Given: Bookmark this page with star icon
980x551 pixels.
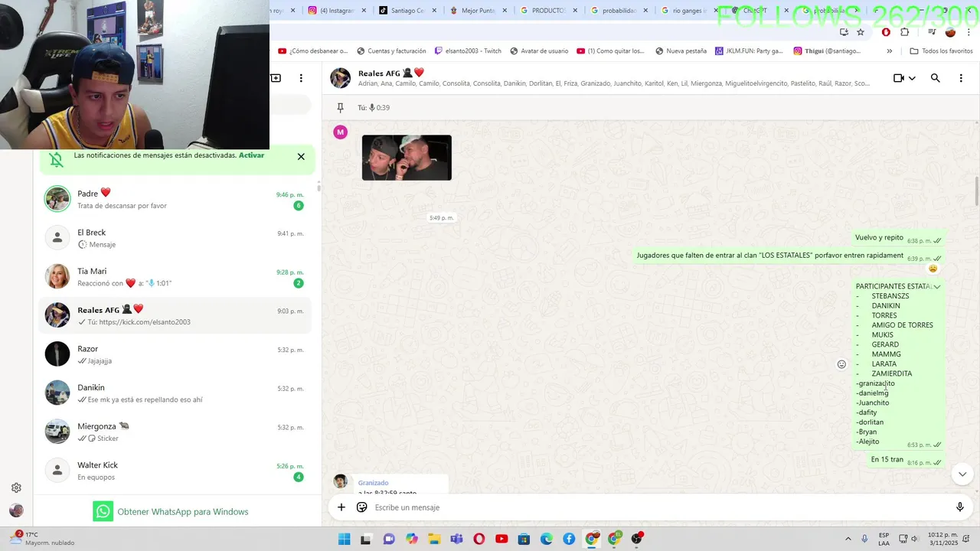Looking at the screenshot, I should click(x=861, y=32).
